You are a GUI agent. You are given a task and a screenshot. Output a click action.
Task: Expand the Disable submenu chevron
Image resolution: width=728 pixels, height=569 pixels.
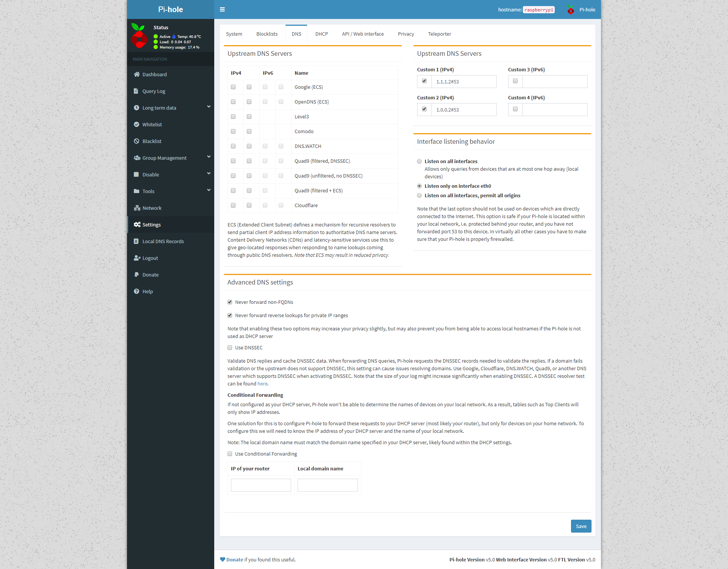tap(209, 173)
